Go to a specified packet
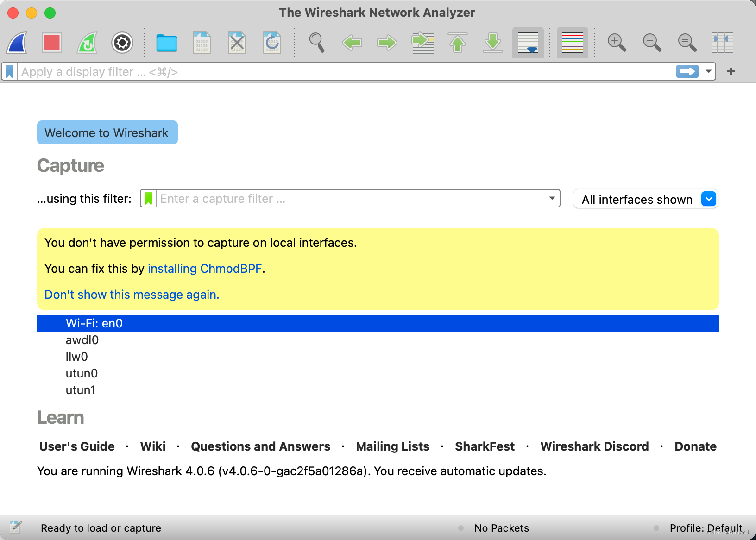This screenshot has height=540, width=756. tap(422, 43)
